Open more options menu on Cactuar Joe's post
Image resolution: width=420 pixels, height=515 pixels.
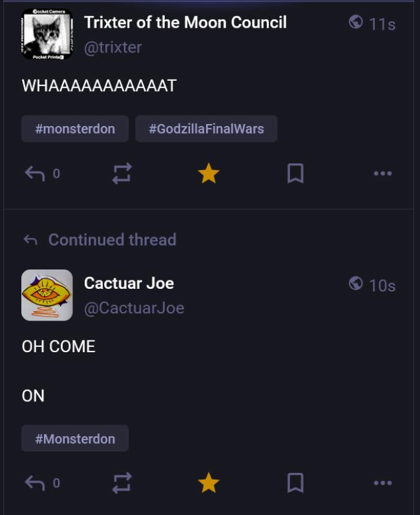(383, 483)
